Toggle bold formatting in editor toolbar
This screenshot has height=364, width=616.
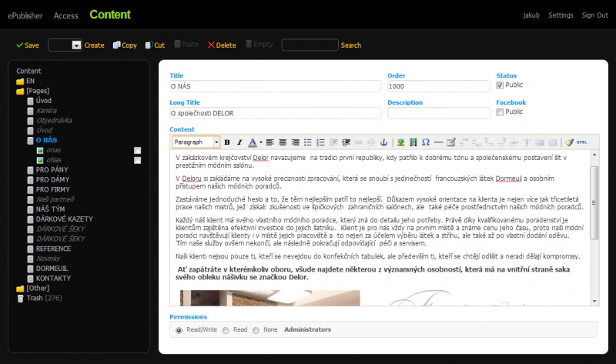(228, 142)
